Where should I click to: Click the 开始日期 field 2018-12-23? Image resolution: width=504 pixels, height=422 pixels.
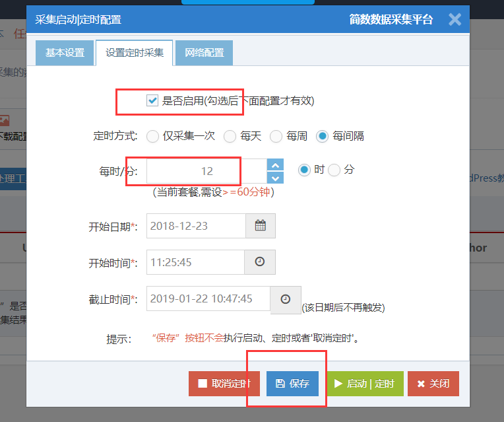point(196,226)
